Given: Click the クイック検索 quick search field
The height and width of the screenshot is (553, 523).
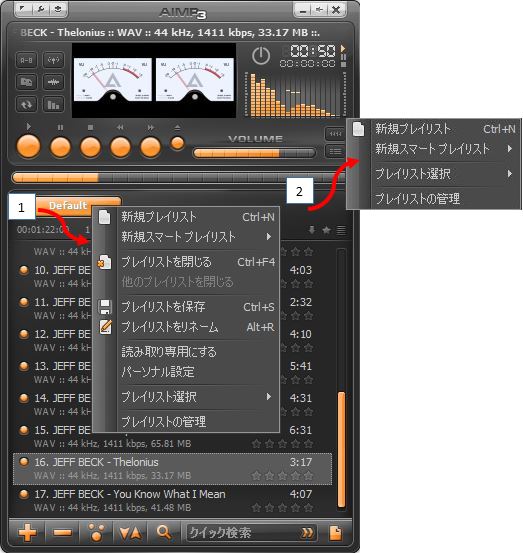Looking at the screenshot, I should point(251,533).
